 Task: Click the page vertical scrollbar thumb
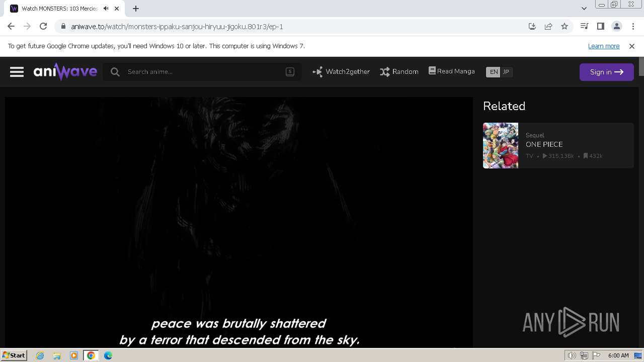641,67
